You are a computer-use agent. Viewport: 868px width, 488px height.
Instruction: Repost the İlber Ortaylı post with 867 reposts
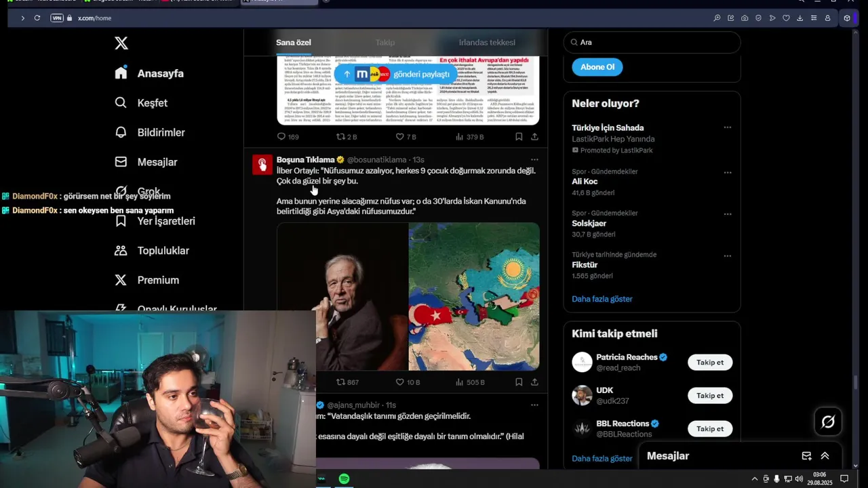coord(348,382)
